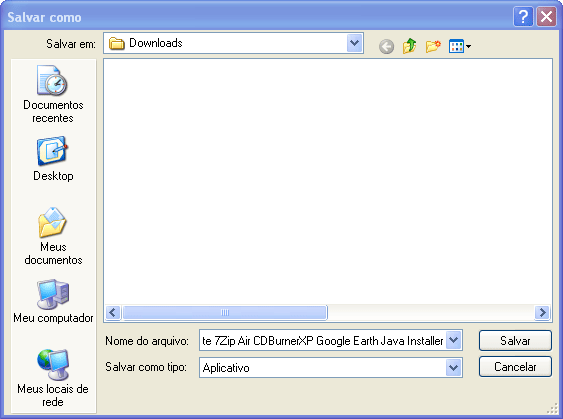The height and width of the screenshot is (419, 563).
Task: Open Meus documentos folder
Action: click(53, 236)
